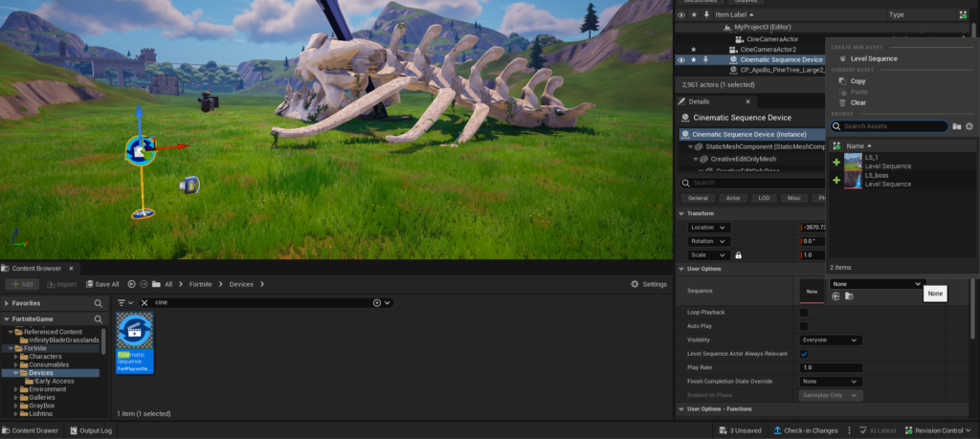The height and width of the screenshot is (439, 980).
Task: Collapse the User Options section
Action: click(x=680, y=269)
